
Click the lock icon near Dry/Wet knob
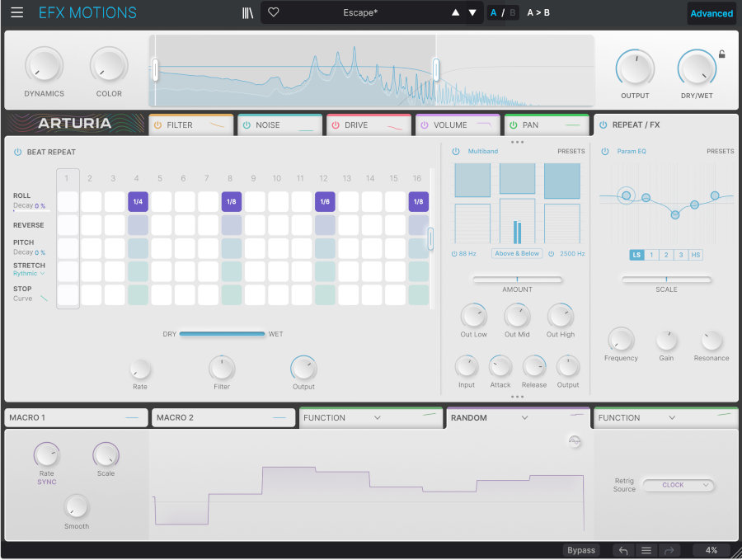[x=721, y=53]
